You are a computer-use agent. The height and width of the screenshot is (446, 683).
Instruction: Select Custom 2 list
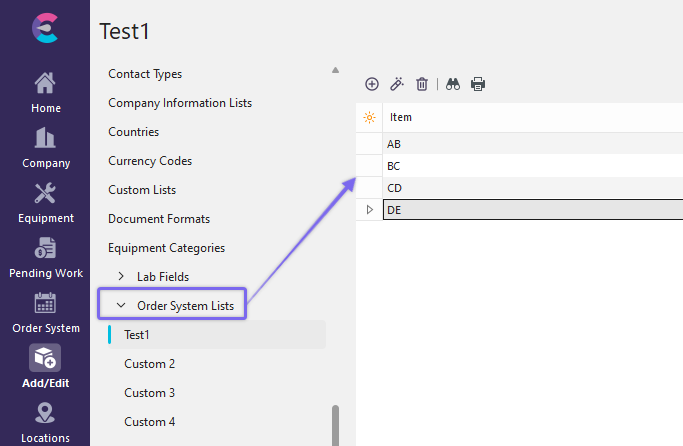coord(150,364)
